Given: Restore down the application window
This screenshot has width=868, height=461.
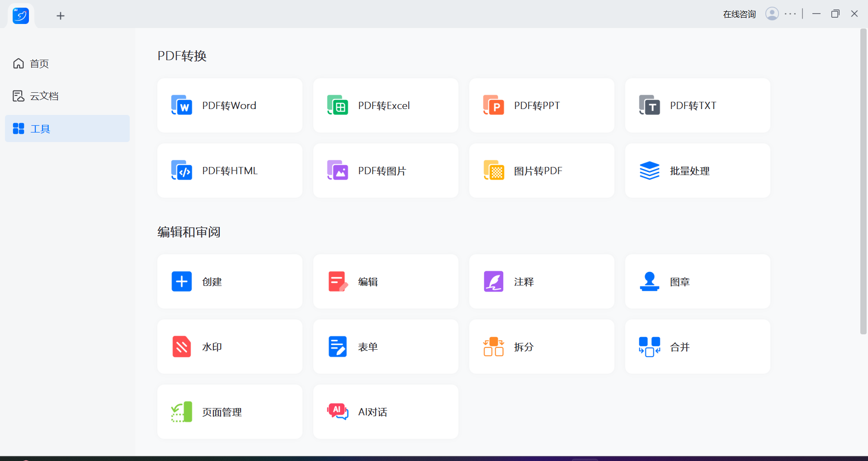Looking at the screenshot, I should point(835,14).
